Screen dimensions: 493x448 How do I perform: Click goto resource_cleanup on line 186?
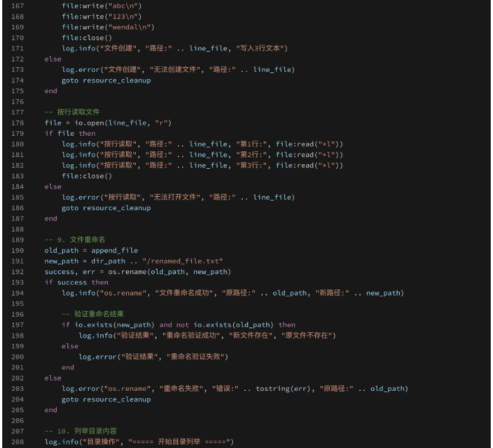click(x=106, y=208)
